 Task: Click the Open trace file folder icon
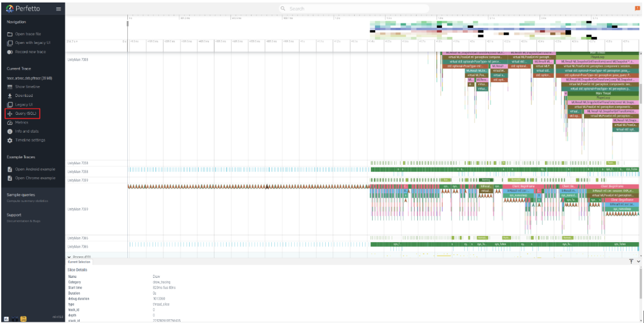(x=10, y=34)
